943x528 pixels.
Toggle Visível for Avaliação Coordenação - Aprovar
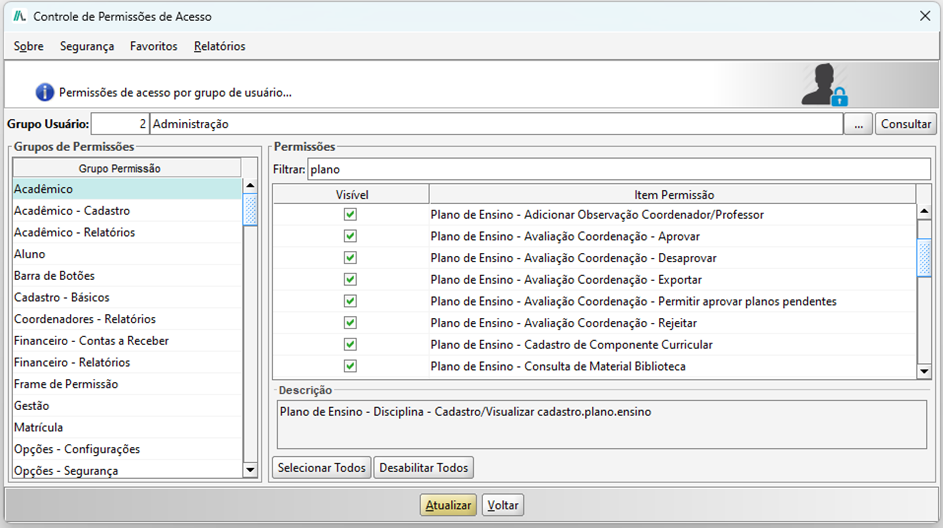click(350, 236)
